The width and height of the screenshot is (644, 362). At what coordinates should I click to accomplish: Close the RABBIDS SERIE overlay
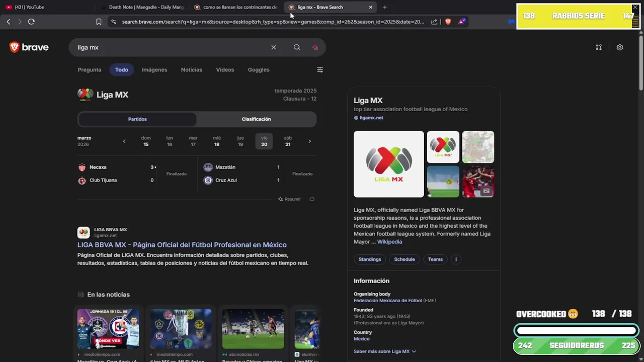(635, 8)
